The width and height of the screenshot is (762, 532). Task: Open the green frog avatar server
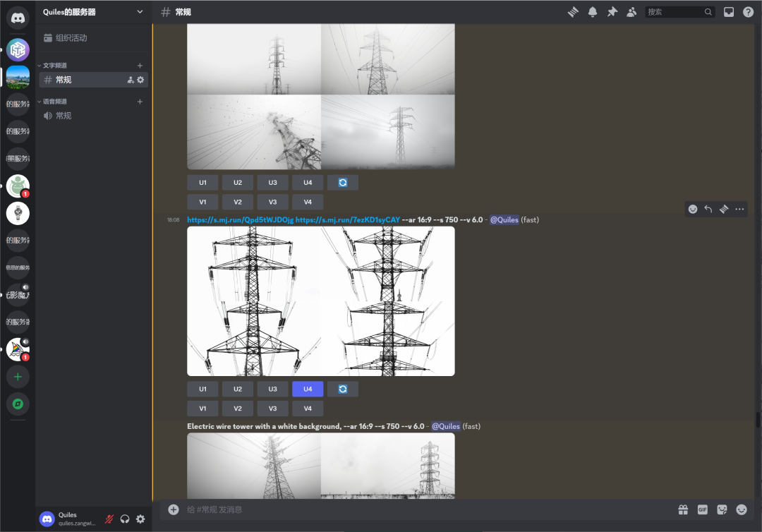(18, 186)
